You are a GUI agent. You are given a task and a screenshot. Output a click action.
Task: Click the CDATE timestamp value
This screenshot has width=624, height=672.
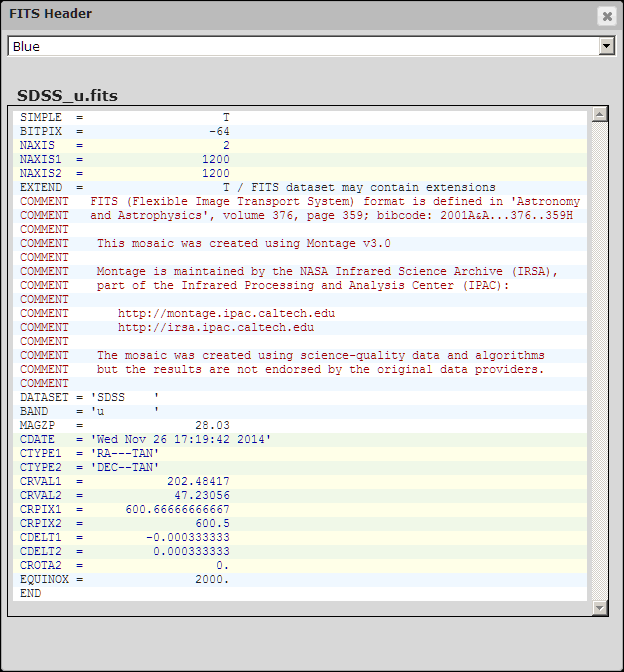[x=180, y=439]
